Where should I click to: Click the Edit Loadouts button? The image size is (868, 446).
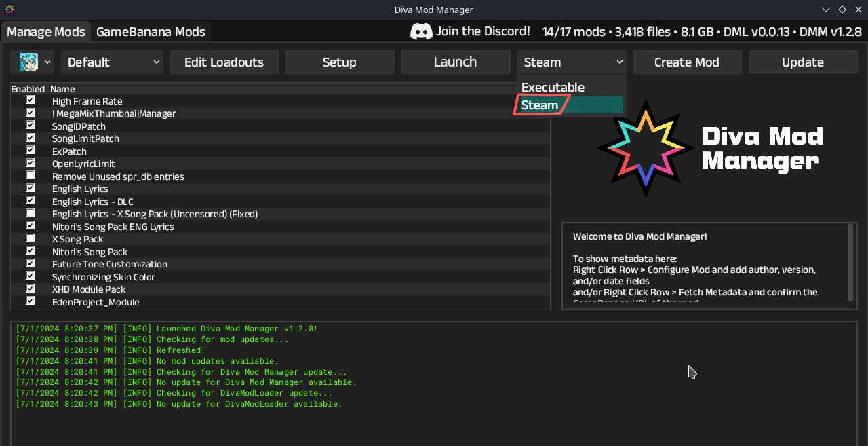coord(224,62)
